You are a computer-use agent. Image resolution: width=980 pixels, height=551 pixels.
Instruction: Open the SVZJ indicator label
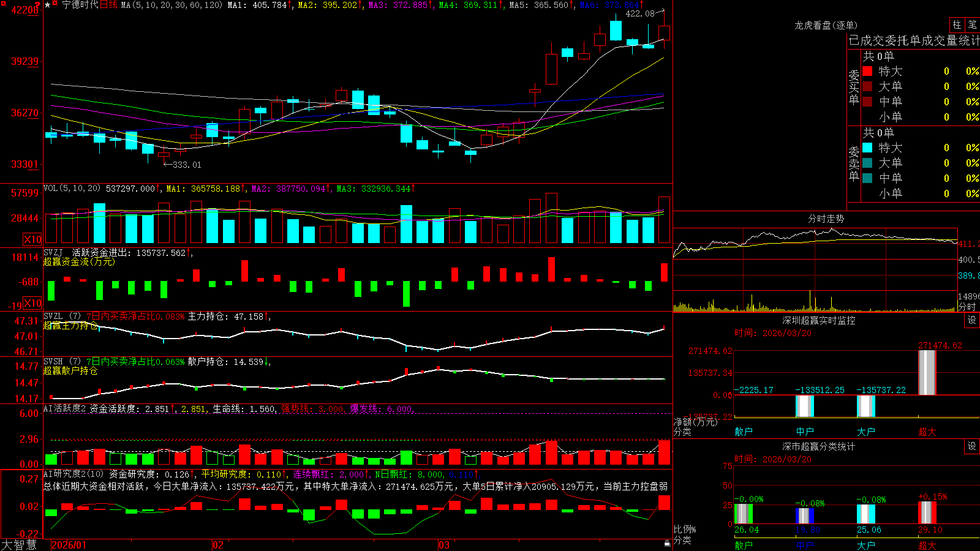point(53,253)
